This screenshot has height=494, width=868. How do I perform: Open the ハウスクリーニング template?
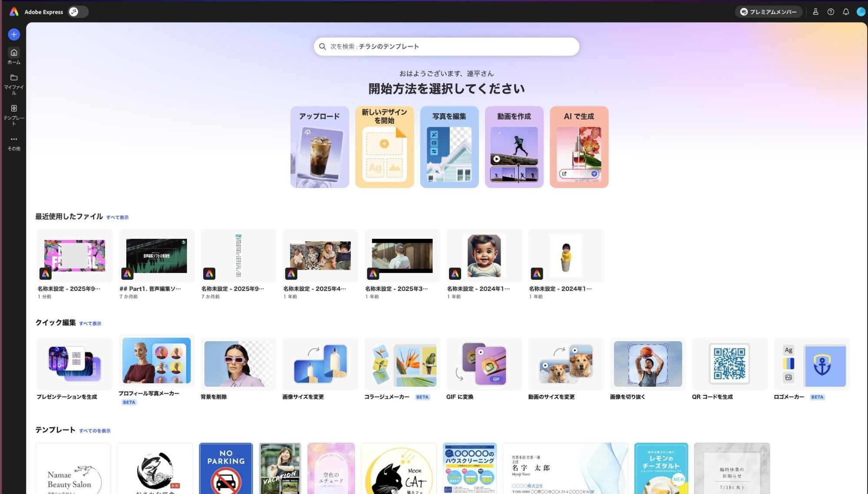click(470, 468)
